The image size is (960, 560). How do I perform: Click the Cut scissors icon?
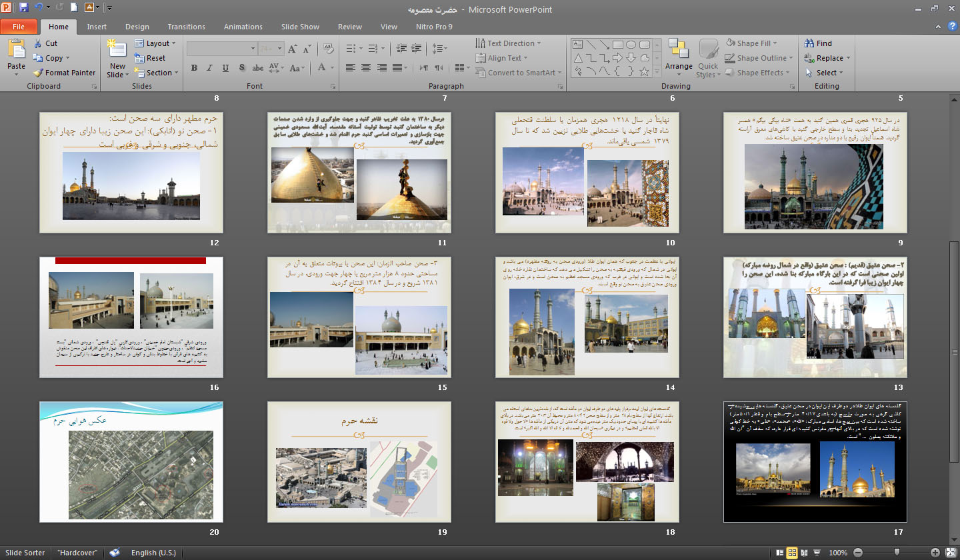point(38,43)
